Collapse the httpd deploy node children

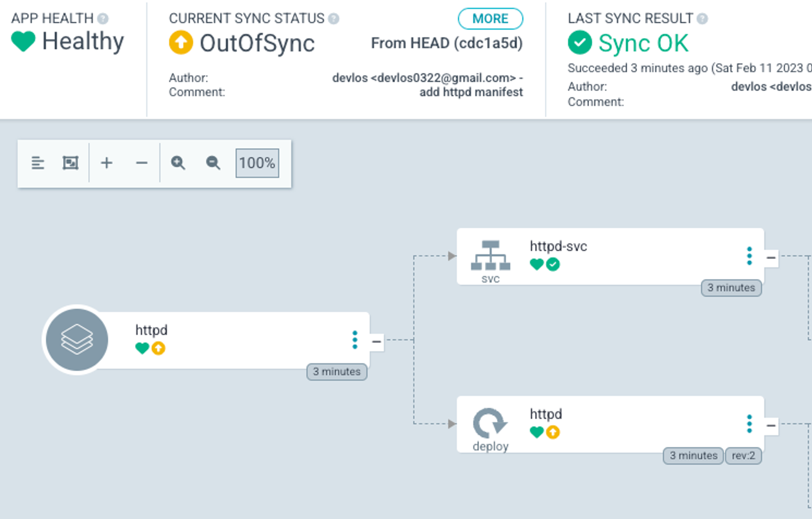point(771,426)
